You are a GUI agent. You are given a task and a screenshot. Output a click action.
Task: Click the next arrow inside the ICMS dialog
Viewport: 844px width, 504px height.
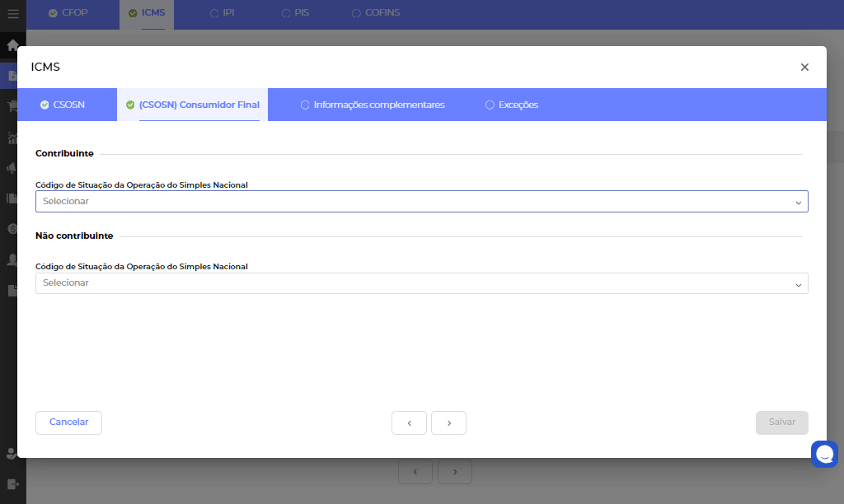click(x=448, y=422)
